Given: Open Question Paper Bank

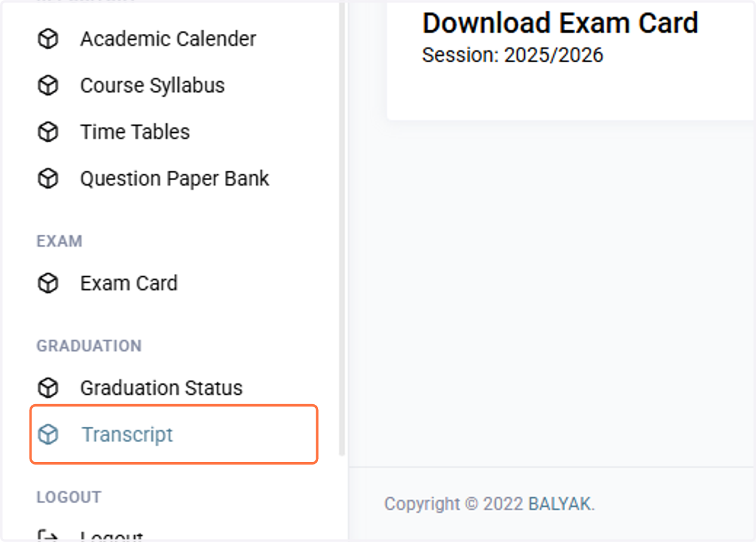Looking at the screenshot, I should [x=175, y=179].
